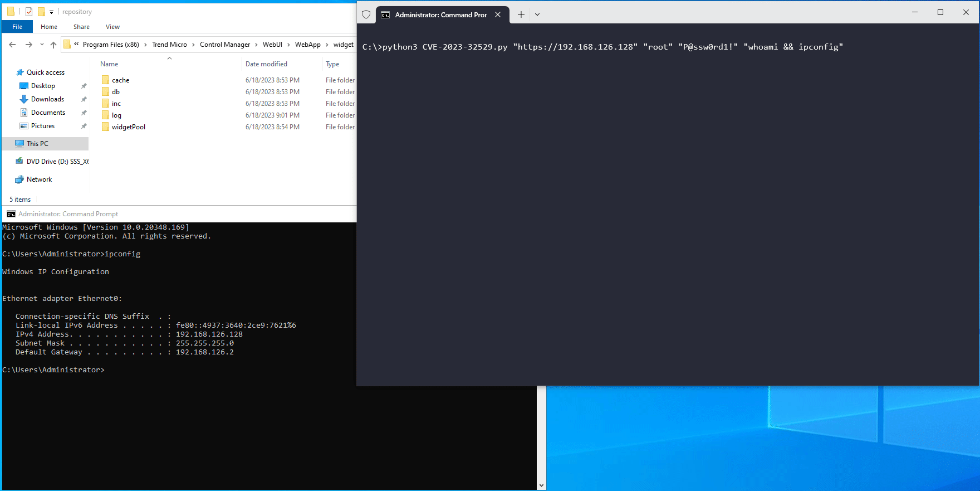Click the forward navigation arrow

click(x=28, y=45)
